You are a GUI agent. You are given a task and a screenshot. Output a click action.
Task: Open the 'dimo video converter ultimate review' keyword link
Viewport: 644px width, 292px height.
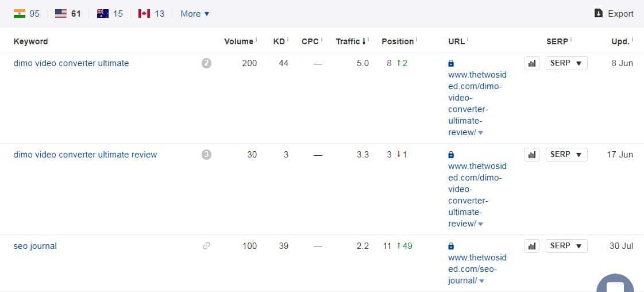[85, 155]
